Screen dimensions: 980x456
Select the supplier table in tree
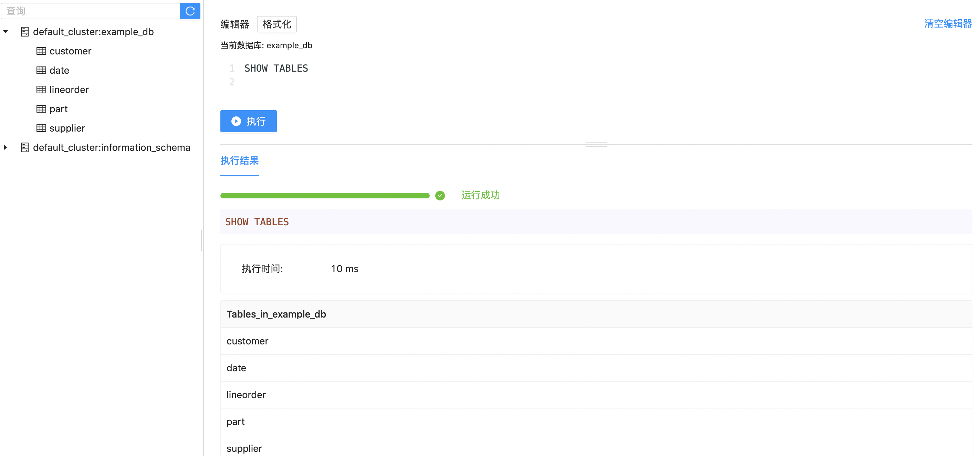67,128
